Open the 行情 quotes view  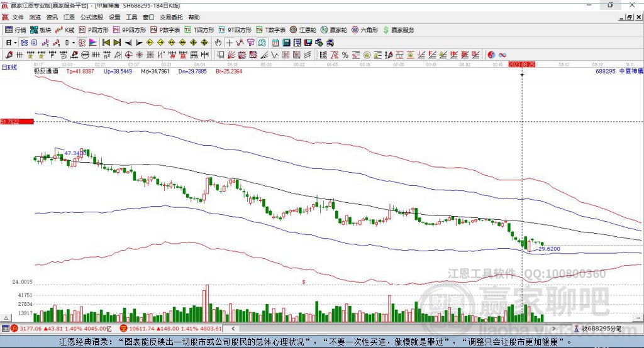coord(16,30)
